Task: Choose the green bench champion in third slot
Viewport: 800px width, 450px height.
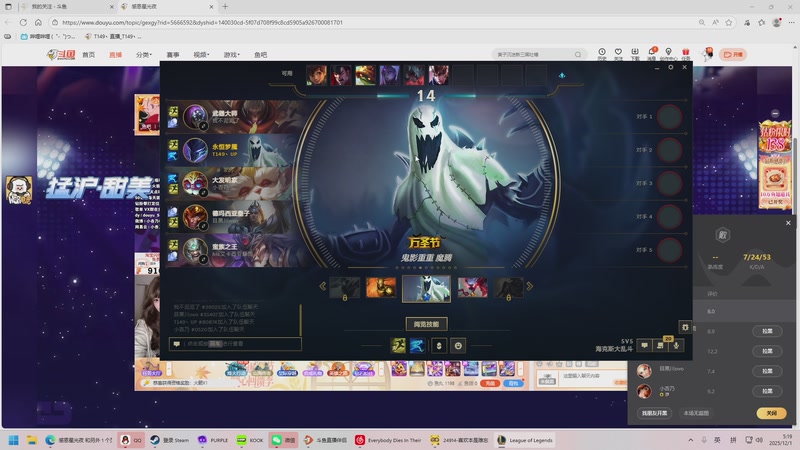Action: 365,75
